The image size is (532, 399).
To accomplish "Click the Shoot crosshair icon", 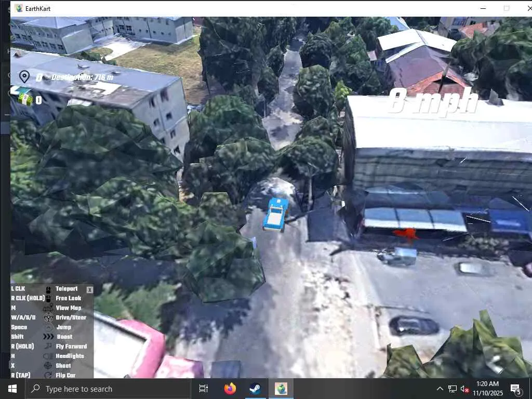I will [x=48, y=366].
